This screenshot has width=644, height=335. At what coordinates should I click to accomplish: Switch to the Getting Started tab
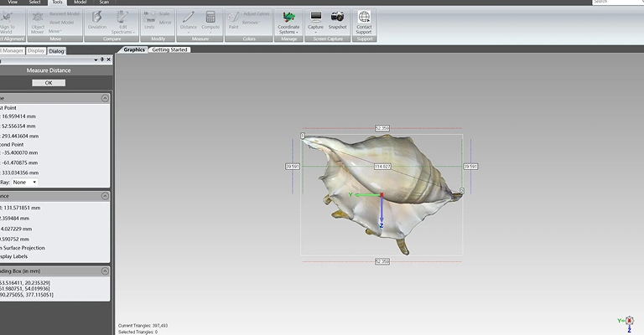click(170, 50)
